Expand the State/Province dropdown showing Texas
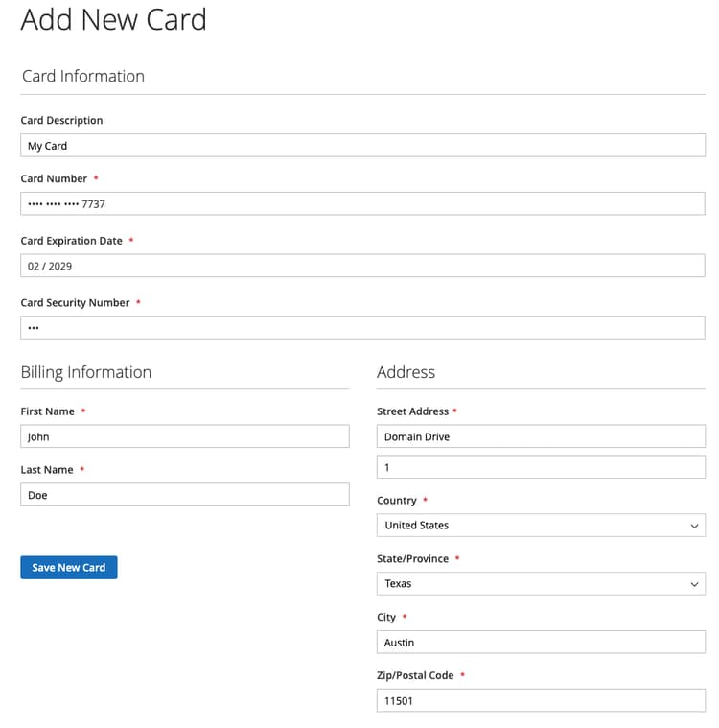 point(541,584)
